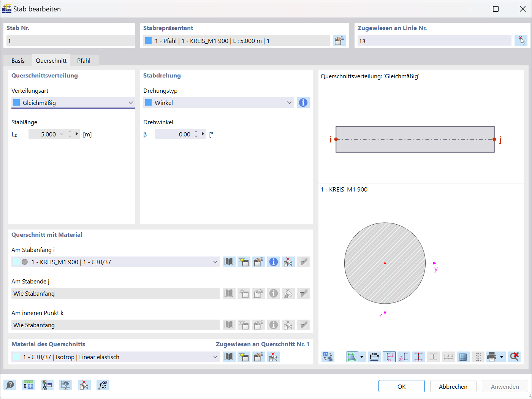The width and height of the screenshot is (532, 399).
Task: Click the member distribution i-j diagram
Action: tap(415, 139)
